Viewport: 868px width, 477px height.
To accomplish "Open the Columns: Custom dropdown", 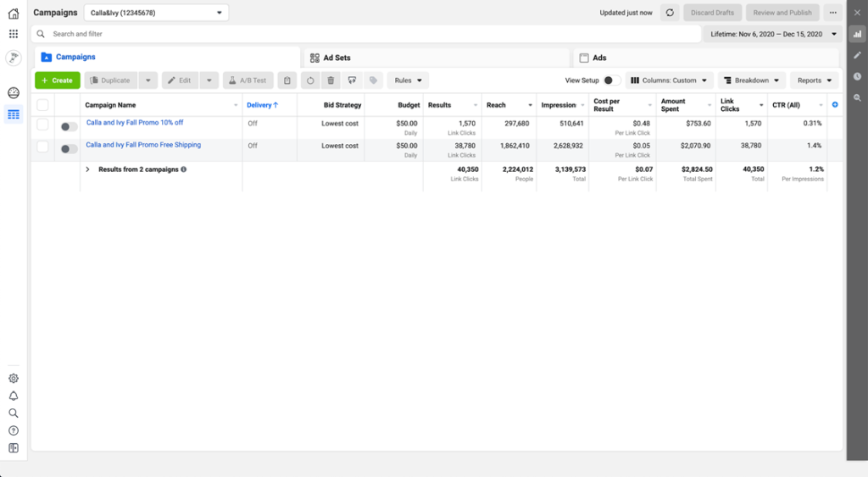I will point(669,80).
